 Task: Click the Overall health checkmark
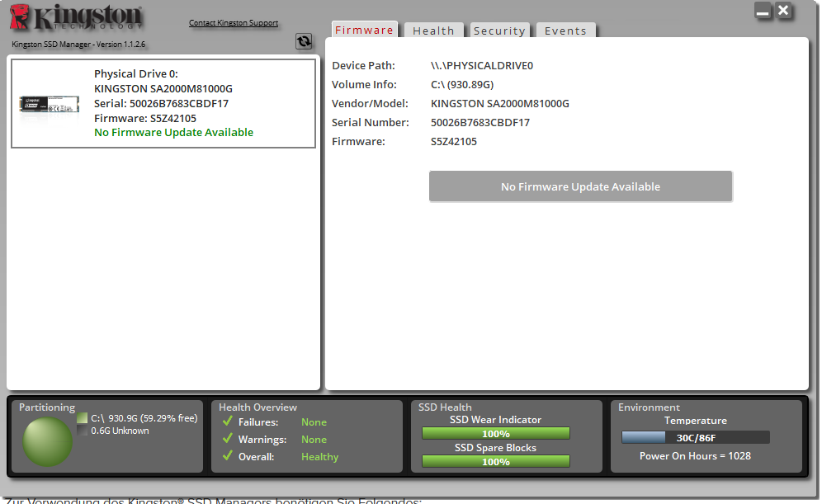pyautogui.click(x=227, y=456)
